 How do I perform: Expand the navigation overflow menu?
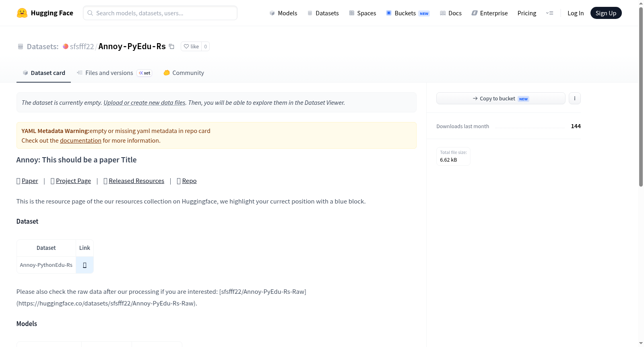coord(549,13)
